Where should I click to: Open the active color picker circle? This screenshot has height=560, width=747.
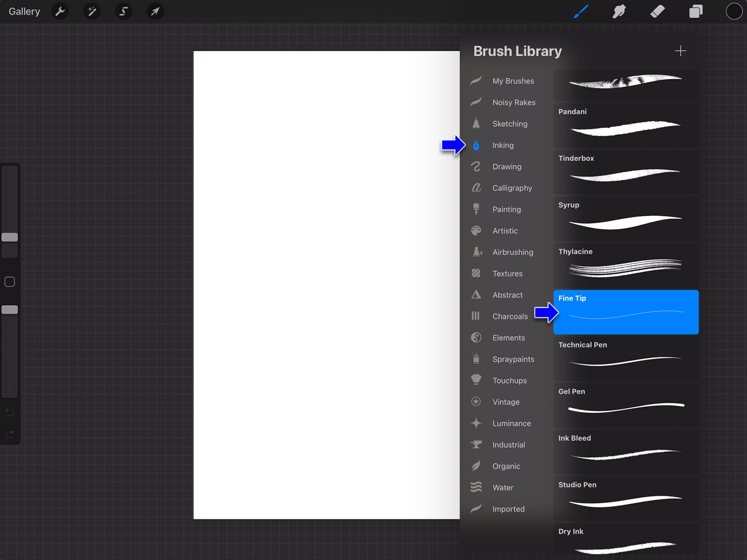tap(734, 11)
